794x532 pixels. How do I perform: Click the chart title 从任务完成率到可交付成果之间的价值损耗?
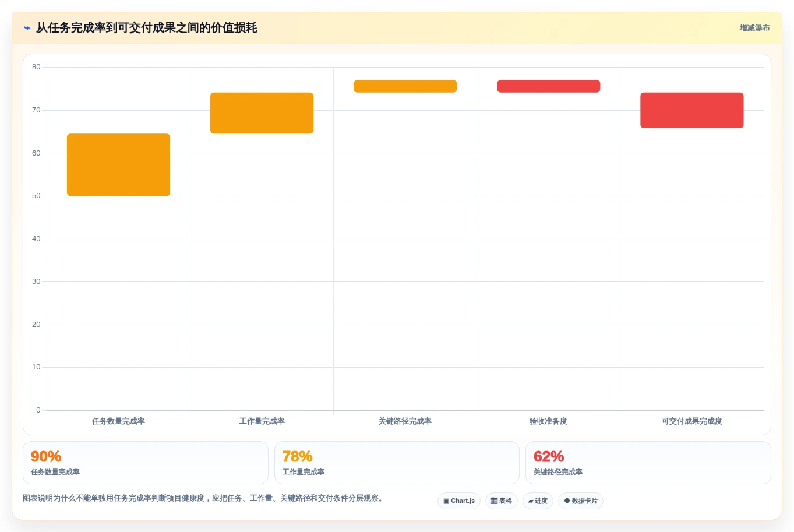point(146,28)
